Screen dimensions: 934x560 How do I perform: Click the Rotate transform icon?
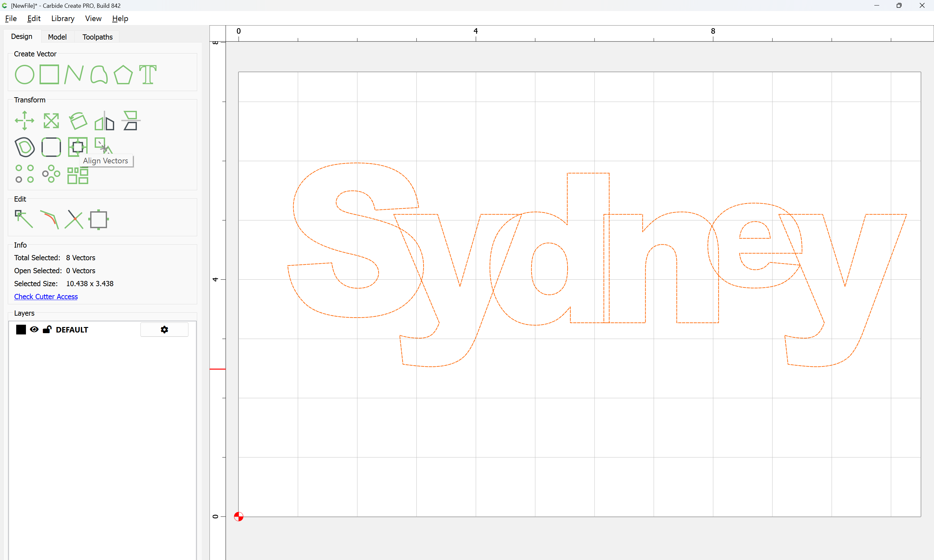(x=78, y=121)
